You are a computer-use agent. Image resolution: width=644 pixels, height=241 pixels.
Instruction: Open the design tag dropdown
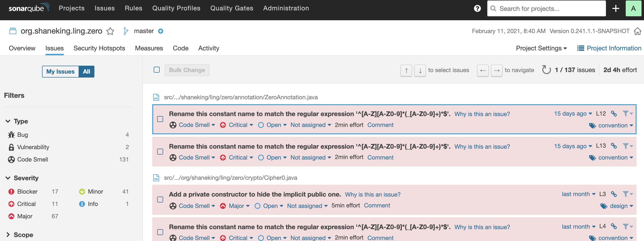(x=617, y=206)
